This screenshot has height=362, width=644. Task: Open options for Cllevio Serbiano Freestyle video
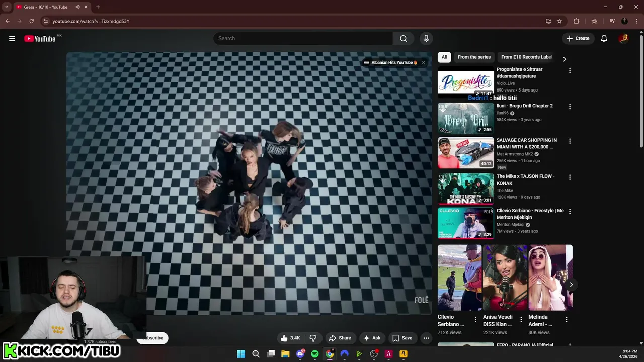point(570,212)
